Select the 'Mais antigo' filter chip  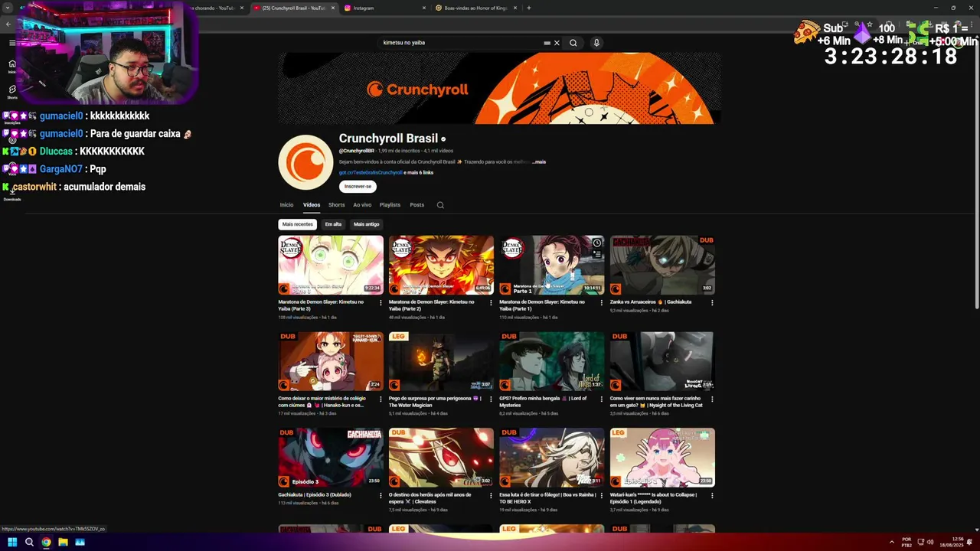coord(366,224)
